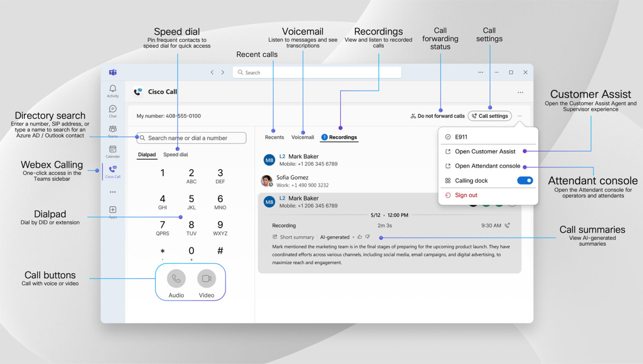Switch to the Voicemail tab

303,137
